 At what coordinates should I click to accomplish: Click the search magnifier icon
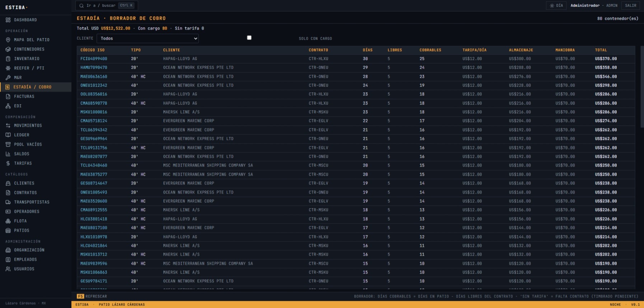[x=81, y=5]
